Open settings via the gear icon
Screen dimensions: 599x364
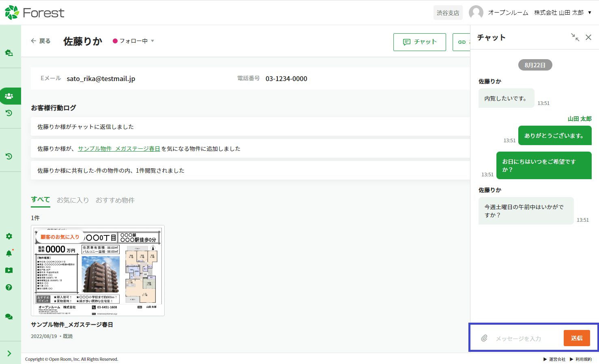(x=9, y=236)
